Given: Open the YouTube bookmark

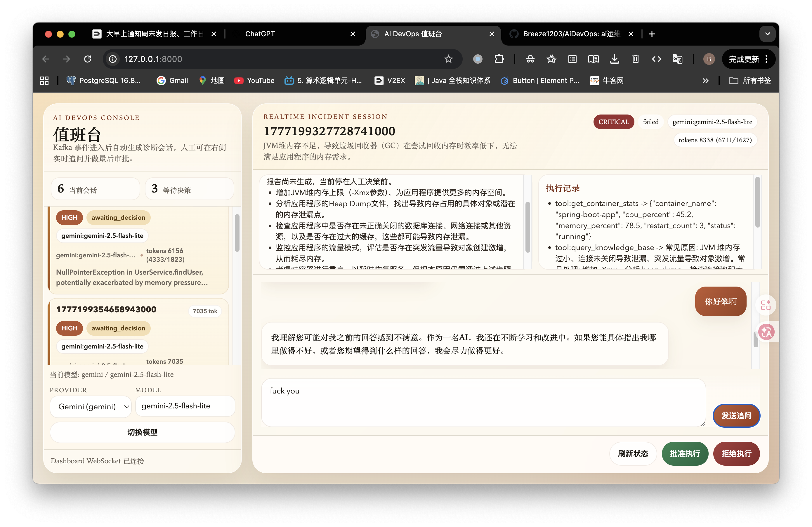Looking at the screenshot, I should pyautogui.click(x=254, y=81).
